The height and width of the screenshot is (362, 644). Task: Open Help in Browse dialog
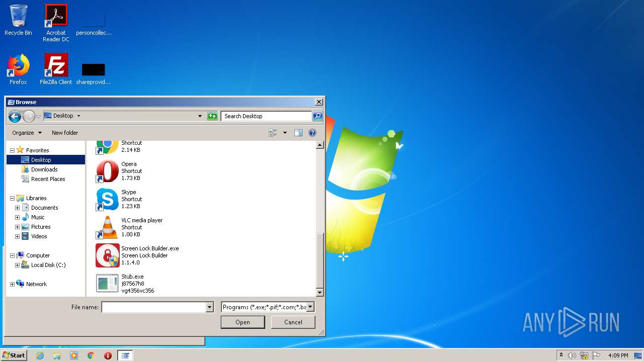[x=312, y=133]
